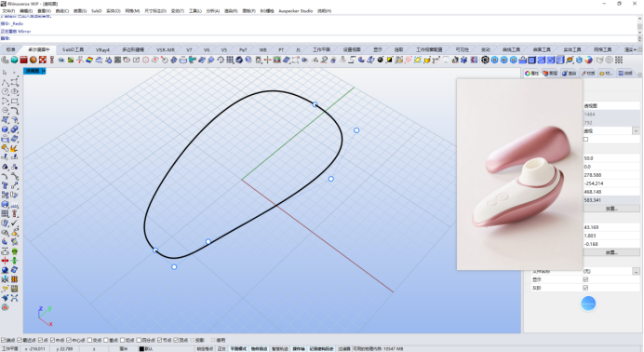Enable the 切点 (Tangent) osnap checkbox
Viewport: 644px width, 352px height.
pyautogui.click(x=122, y=340)
